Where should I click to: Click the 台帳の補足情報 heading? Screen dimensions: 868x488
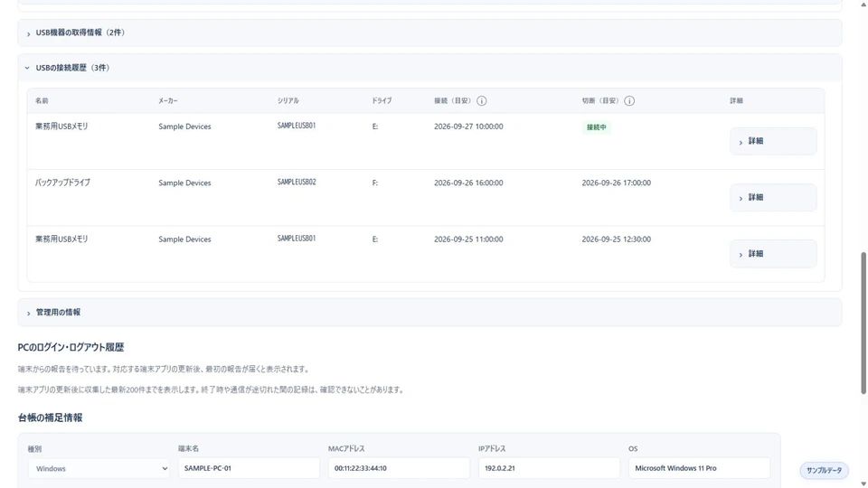tap(50, 418)
